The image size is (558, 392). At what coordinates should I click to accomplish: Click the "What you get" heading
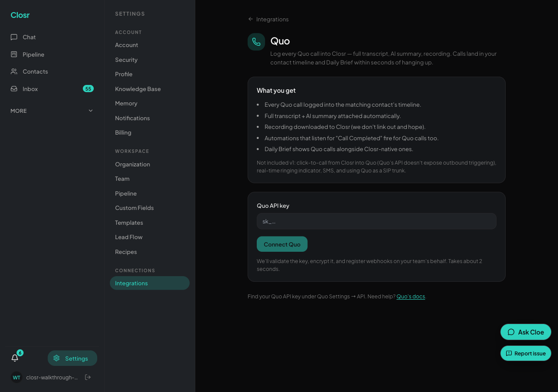(x=276, y=91)
